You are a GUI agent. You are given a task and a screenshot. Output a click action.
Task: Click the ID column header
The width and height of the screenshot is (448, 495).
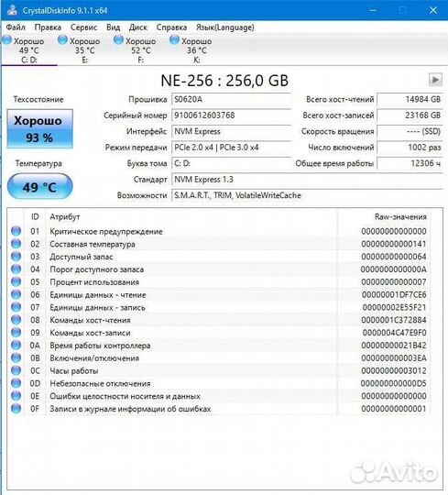[35, 217]
